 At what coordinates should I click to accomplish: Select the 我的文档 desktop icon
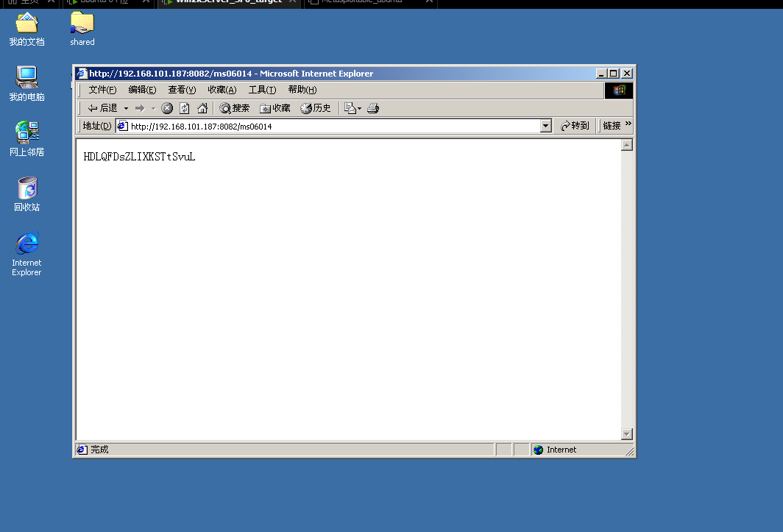tap(27, 29)
